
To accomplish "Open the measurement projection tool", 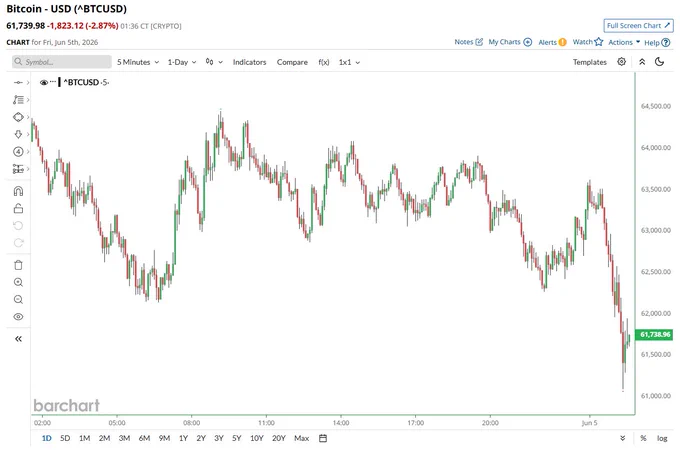I will pyautogui.click(x=18, y=169).
